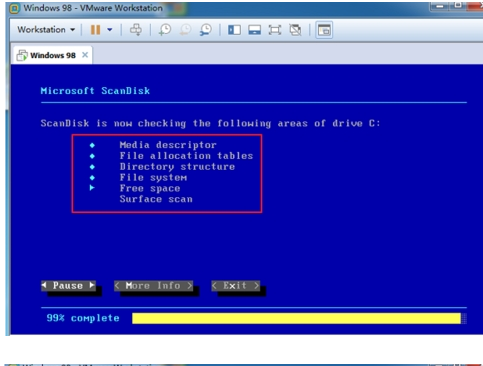Click the 'File allocation tables' entry
483x366 pixels.
click(186, 156)
